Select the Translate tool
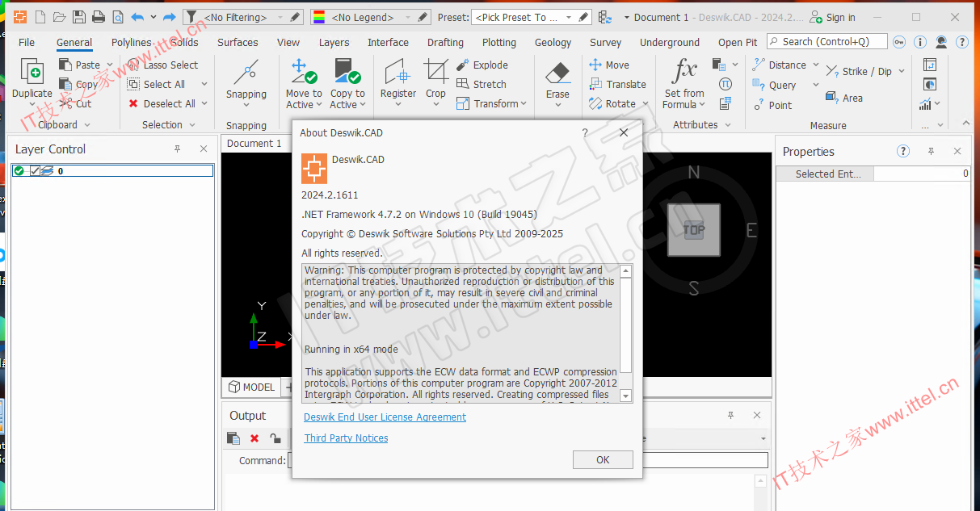 (x=618, y=84)
